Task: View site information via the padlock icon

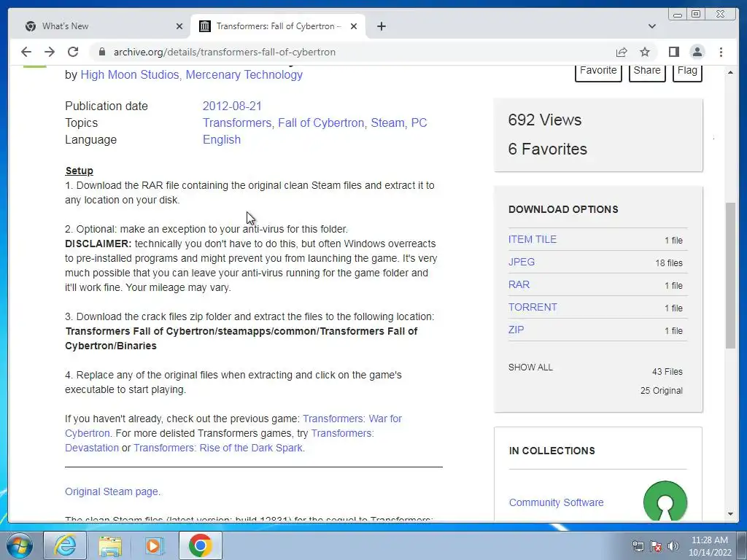Action: click(101, 52)
